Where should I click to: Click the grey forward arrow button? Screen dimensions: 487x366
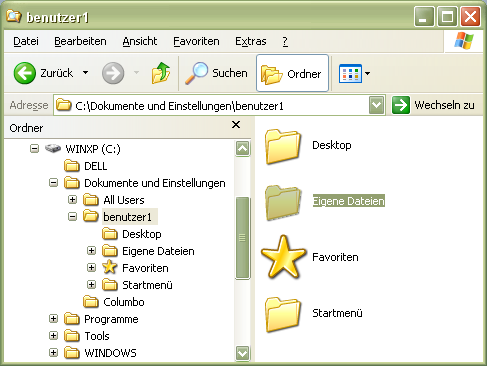(x=113, y=73)
